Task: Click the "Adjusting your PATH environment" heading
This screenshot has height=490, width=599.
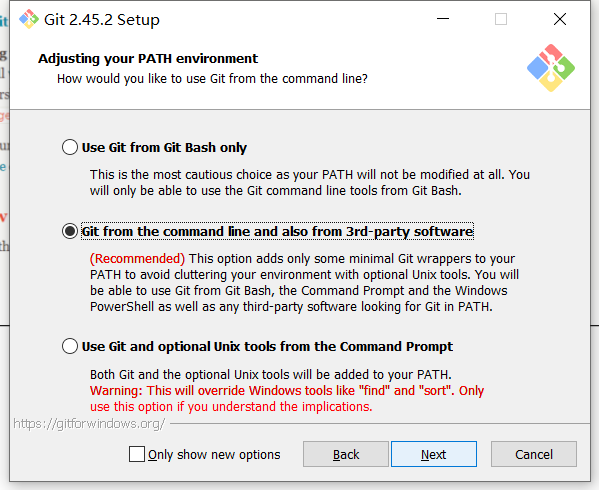Action: click(x=148, y=58)
